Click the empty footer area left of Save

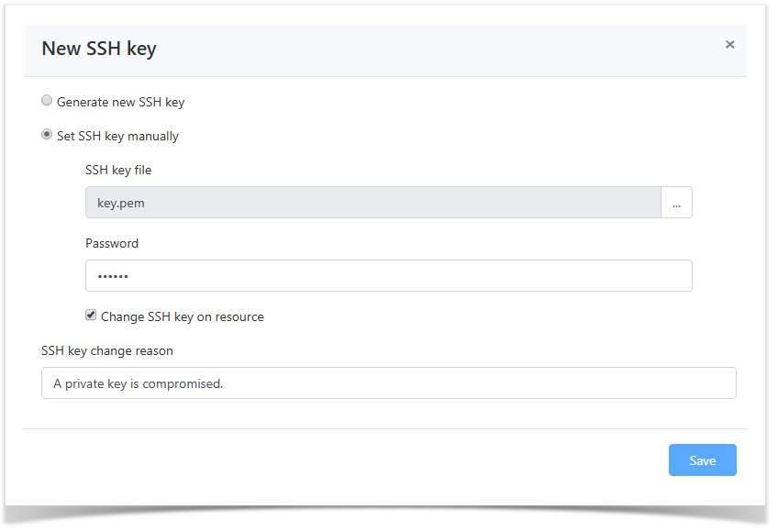coord(349,460)
